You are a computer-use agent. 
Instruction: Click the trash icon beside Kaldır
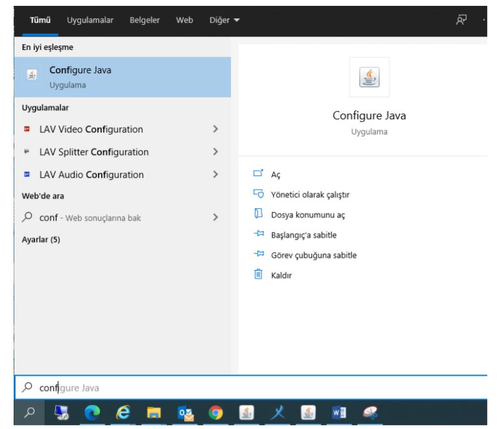coord(258,274)
